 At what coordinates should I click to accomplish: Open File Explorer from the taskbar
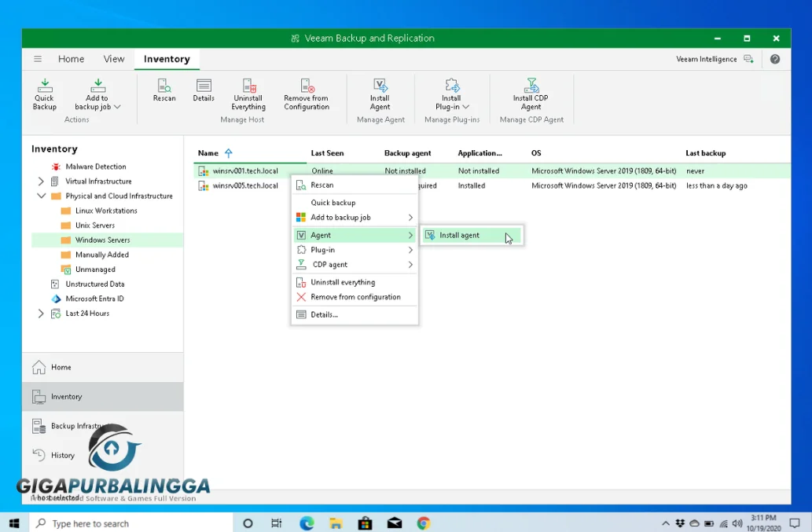click(336, 523)
